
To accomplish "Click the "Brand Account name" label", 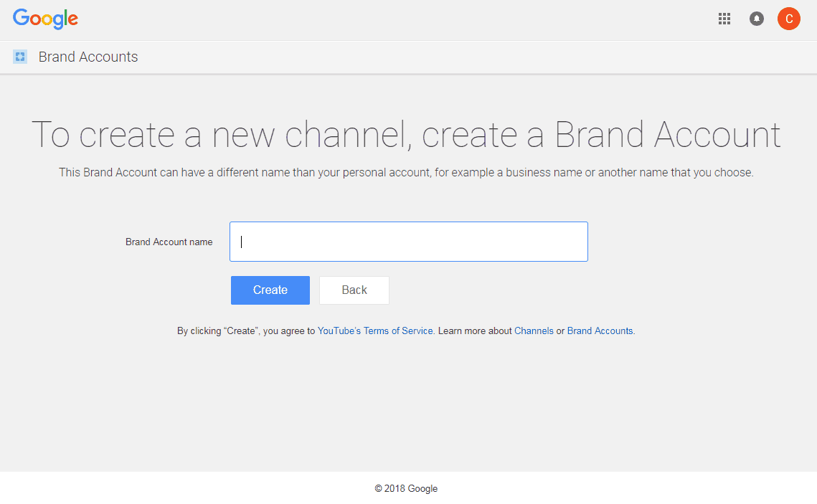I will (x=169, y=242).
